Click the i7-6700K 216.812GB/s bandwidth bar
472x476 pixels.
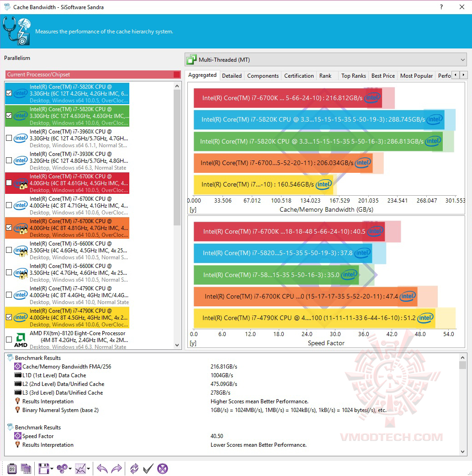point(287,98)
